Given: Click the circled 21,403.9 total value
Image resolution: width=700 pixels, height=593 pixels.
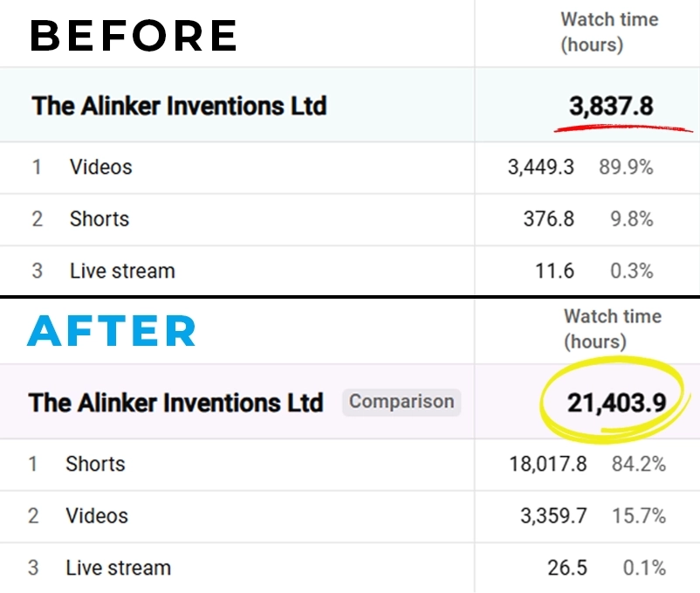Looking at the screenshot, I should tap(616, 403).
